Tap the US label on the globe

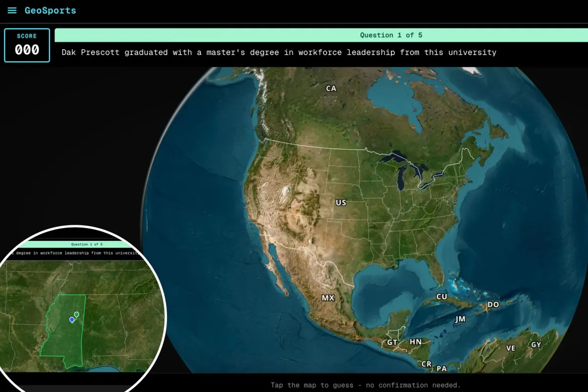[x=341, y=203]
